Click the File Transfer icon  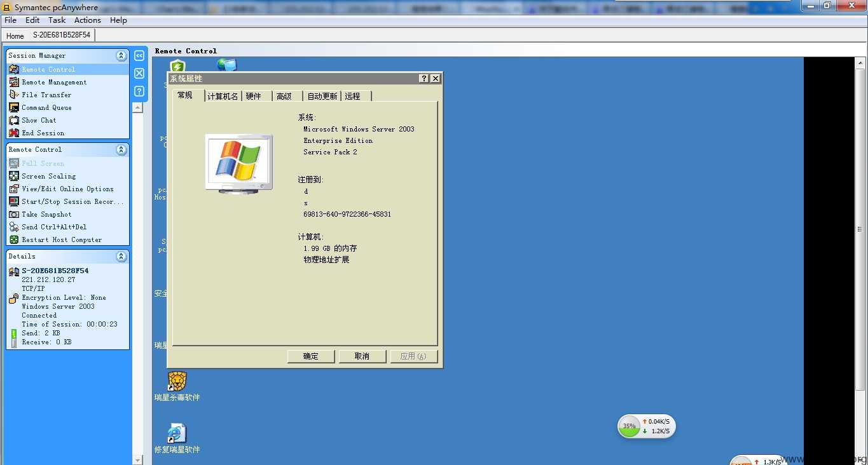pyautogui.click(x=14, y=95)
